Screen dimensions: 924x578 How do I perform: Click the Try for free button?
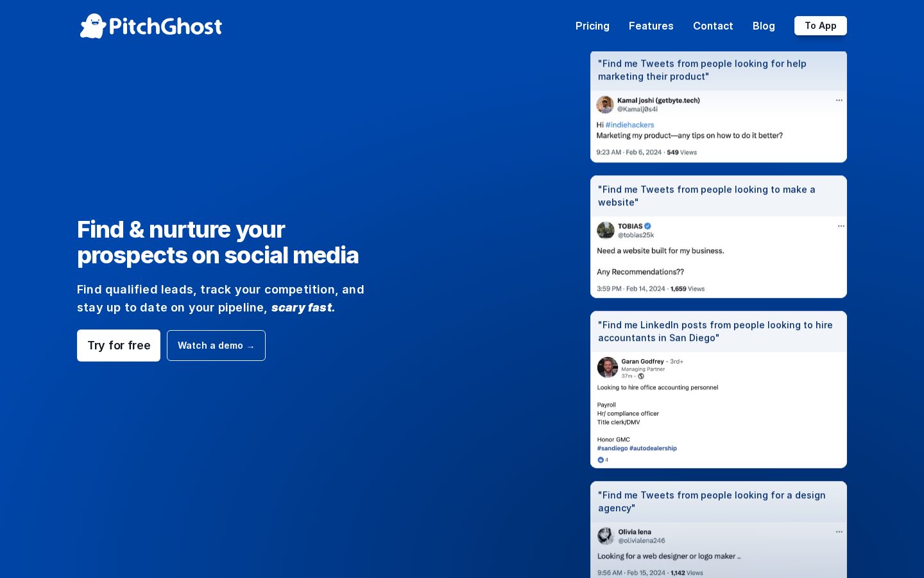click(119, 346)
